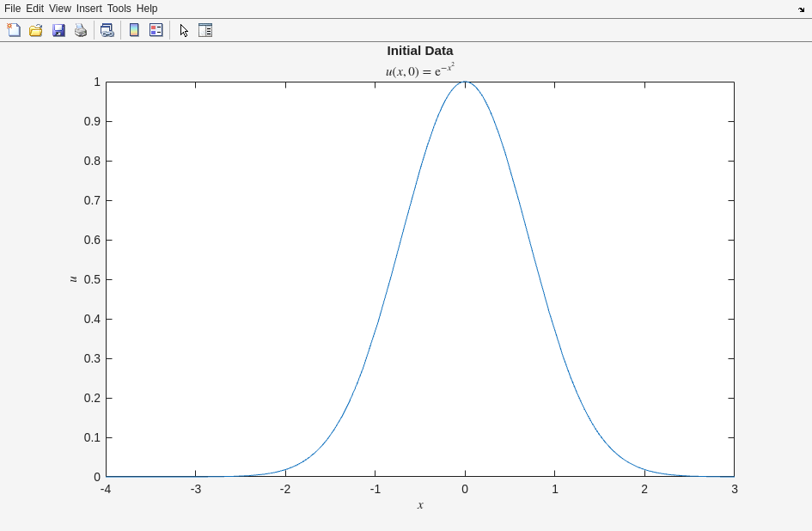
Task: Open the Property Inspector icon
Action: 205,30
